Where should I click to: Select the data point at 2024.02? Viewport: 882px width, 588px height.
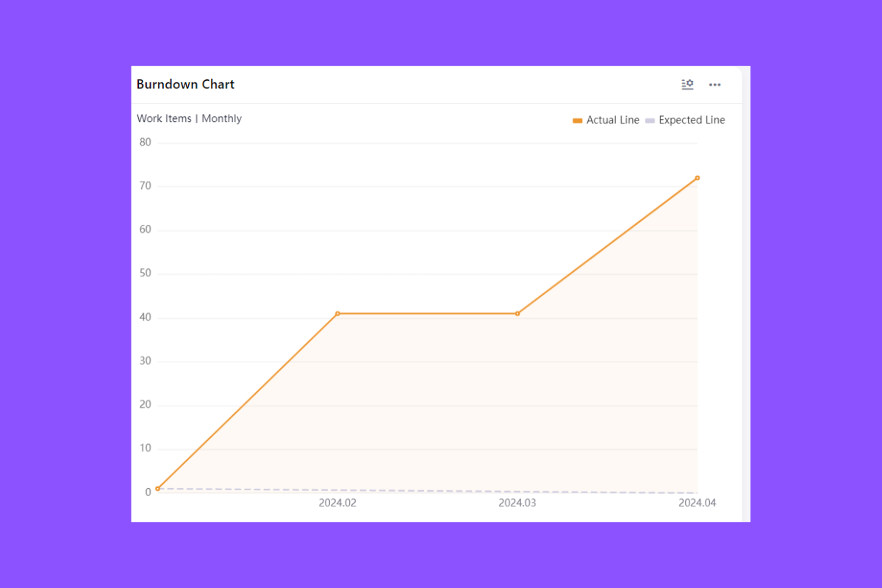(x=337, y=312)
